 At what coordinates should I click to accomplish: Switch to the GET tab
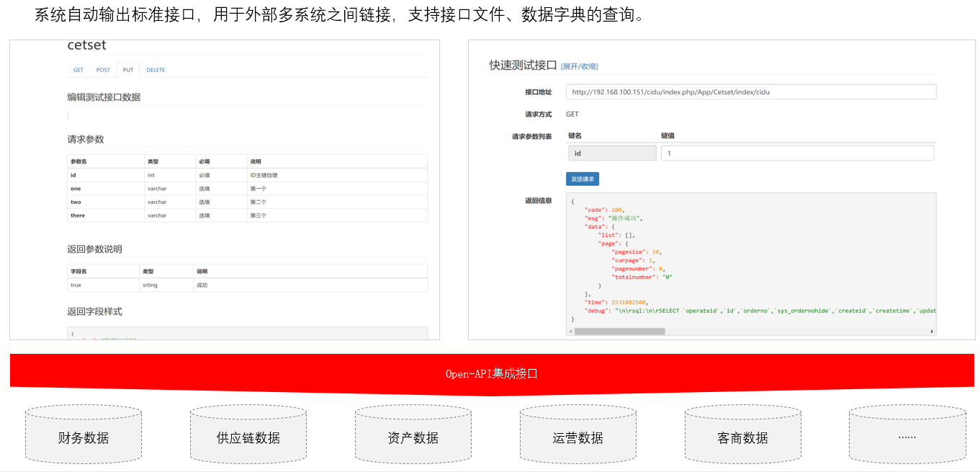click(x=78, y=70)
